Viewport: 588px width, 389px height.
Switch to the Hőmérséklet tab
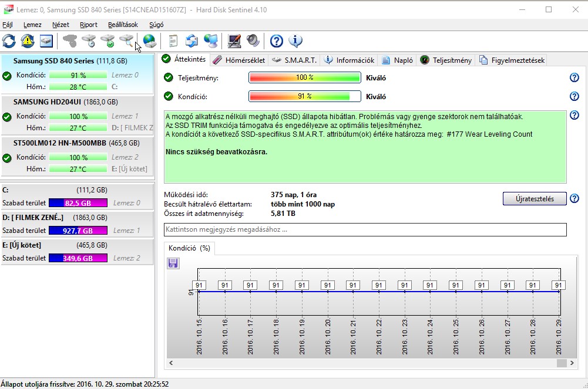pos(239,60)
